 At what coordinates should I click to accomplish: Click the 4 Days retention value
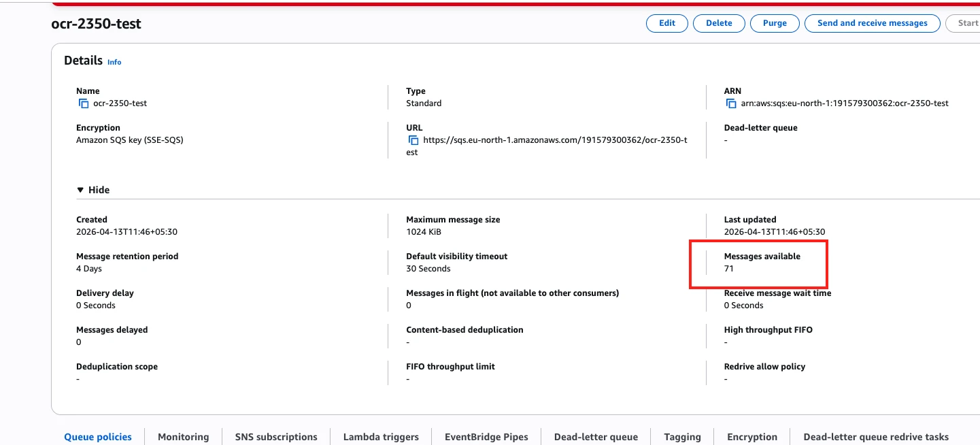89,269
